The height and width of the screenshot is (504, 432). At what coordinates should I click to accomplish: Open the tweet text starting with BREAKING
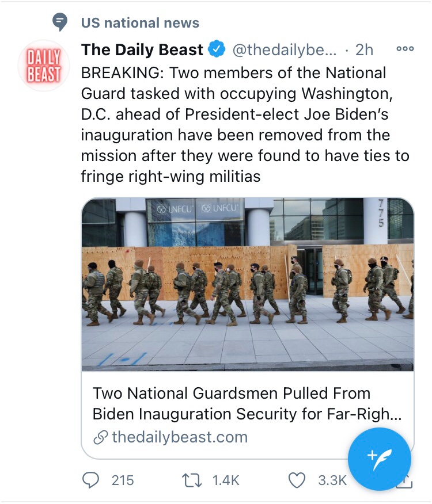click(x=246, y=124)
